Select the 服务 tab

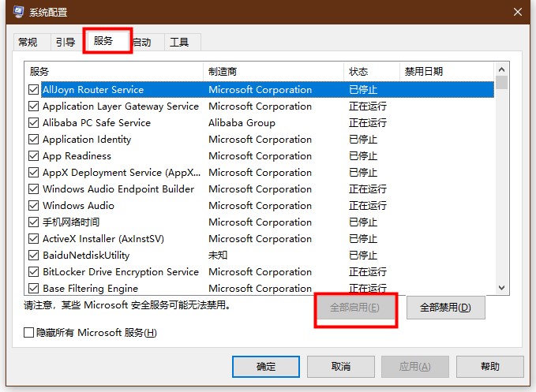coord(103,40)
